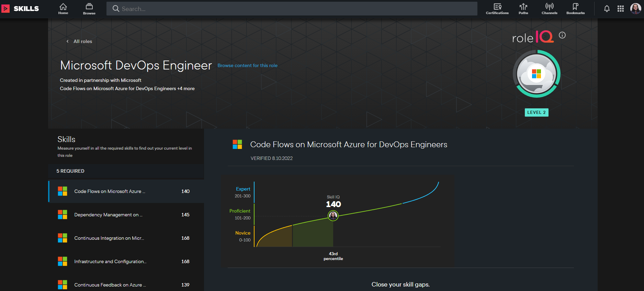Click the Role IQ info icon

pyautogui.click(x=562, y=35)
